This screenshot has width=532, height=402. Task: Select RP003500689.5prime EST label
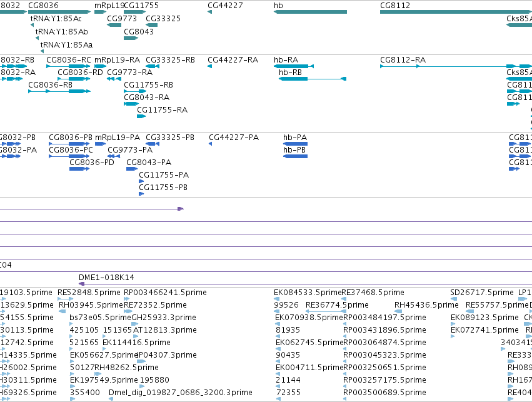(x=384, y=393)
